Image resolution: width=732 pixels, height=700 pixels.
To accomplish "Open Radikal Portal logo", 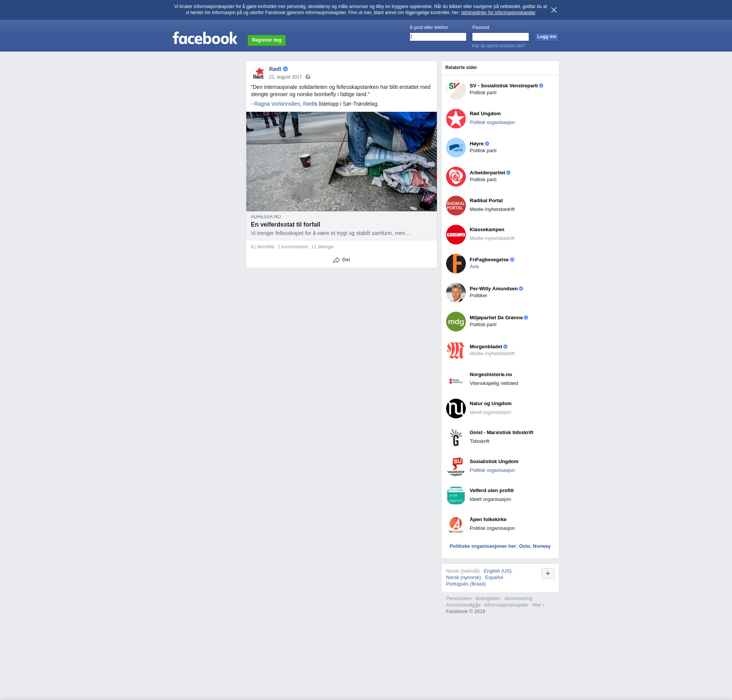I will pyautogui.click(x=456, y=206).
